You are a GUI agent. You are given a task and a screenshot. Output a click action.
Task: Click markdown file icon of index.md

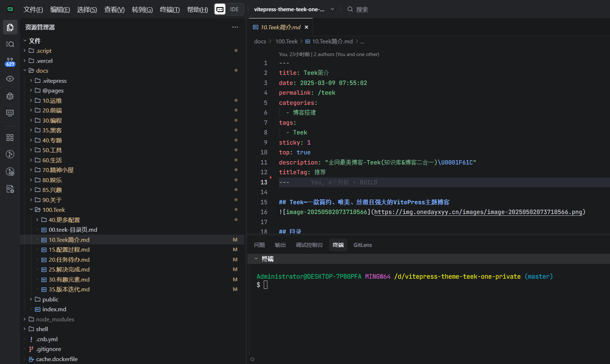click(x=38, y=309)
